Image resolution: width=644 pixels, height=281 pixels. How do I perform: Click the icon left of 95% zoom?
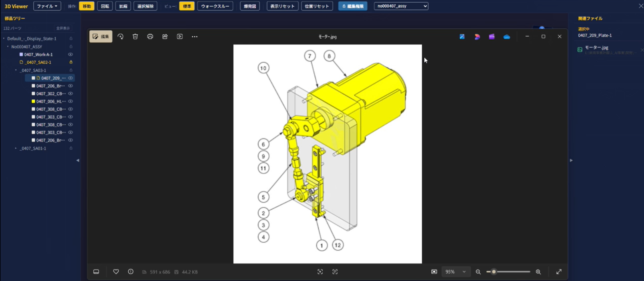(434, 272)
